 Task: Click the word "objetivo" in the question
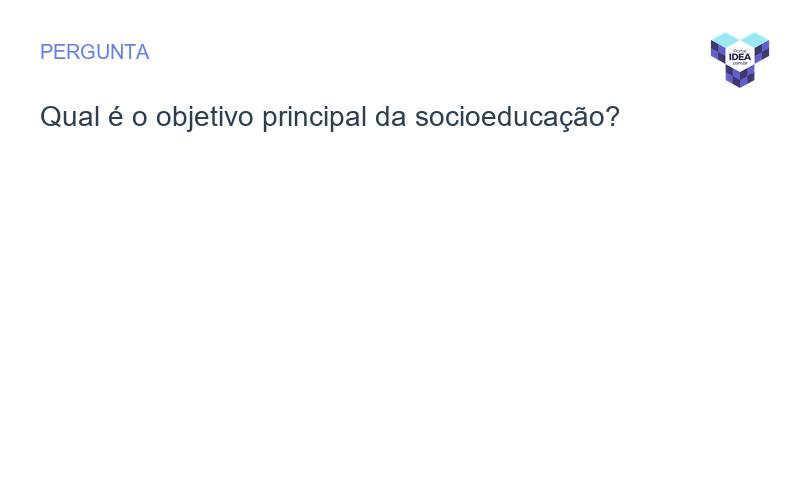point(205,117)
